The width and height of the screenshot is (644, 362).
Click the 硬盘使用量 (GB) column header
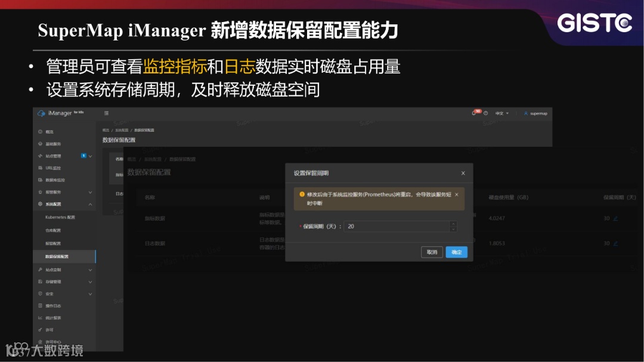coord(509,197)
